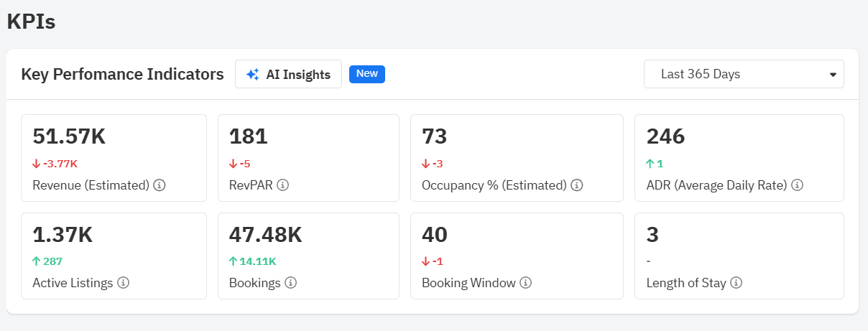Screen dimensions: 868x331
Task: Select the Bookings 47.48K card
Action: pyautogui.click(x=308, y=256)
